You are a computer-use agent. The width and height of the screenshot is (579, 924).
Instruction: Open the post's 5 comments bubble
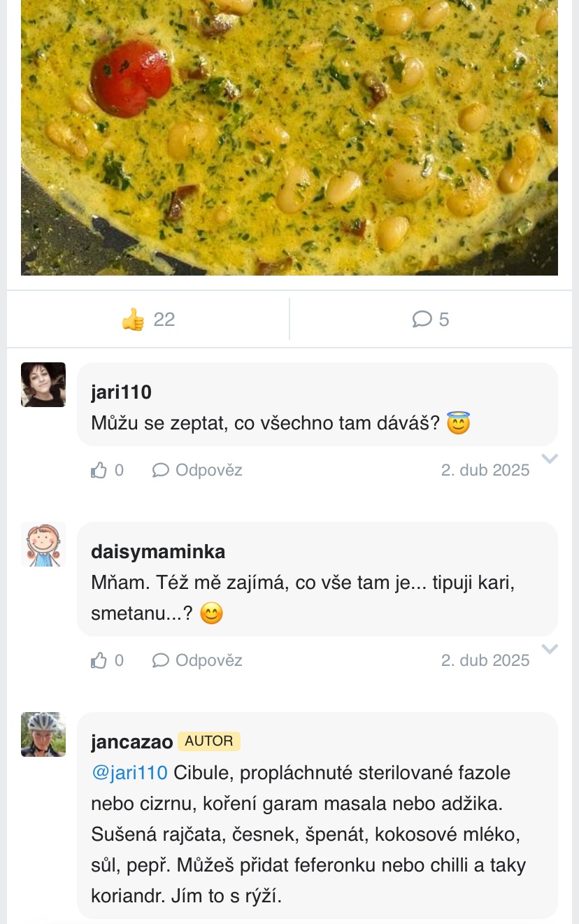431,320
